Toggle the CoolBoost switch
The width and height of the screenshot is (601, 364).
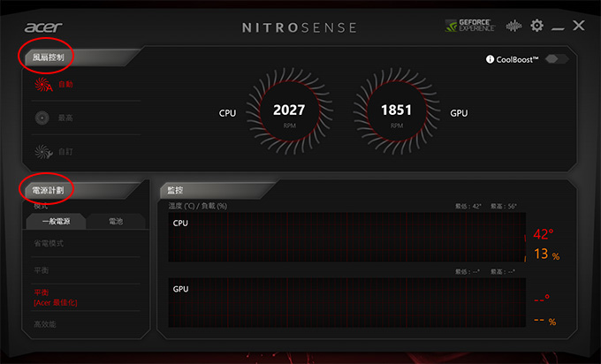point(557,59)
